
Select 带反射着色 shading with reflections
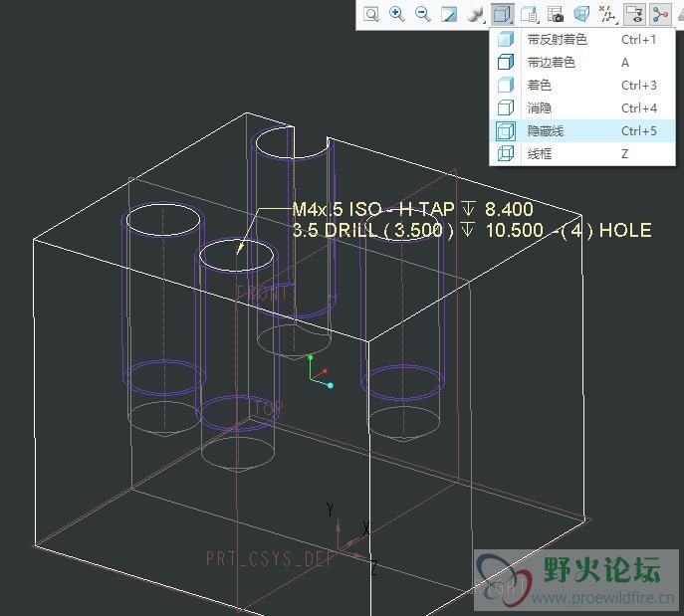582,39
